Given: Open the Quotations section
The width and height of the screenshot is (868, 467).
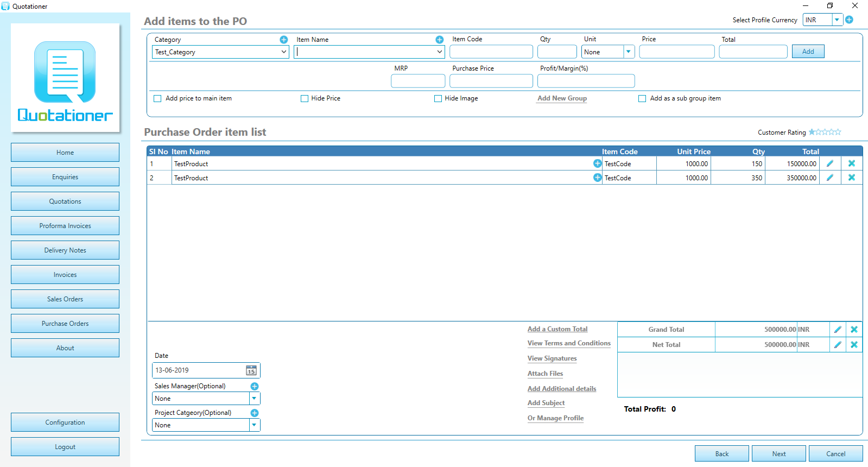Looking at the screenshot, I should pyautogui.click(x=65, y=201).
